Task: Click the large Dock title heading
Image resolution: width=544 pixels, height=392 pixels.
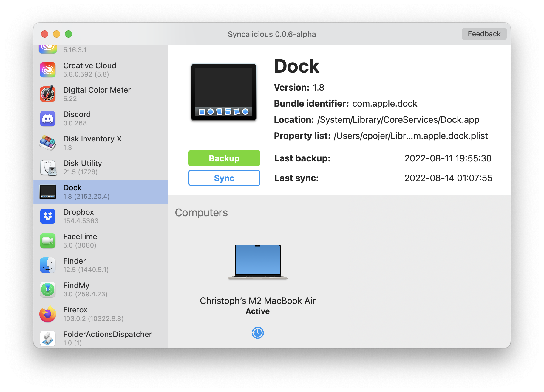Action: 296,66
